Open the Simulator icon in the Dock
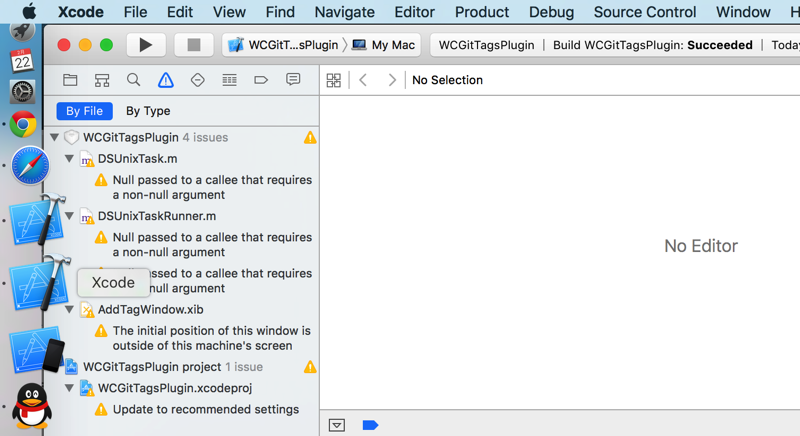 point(38,352)
